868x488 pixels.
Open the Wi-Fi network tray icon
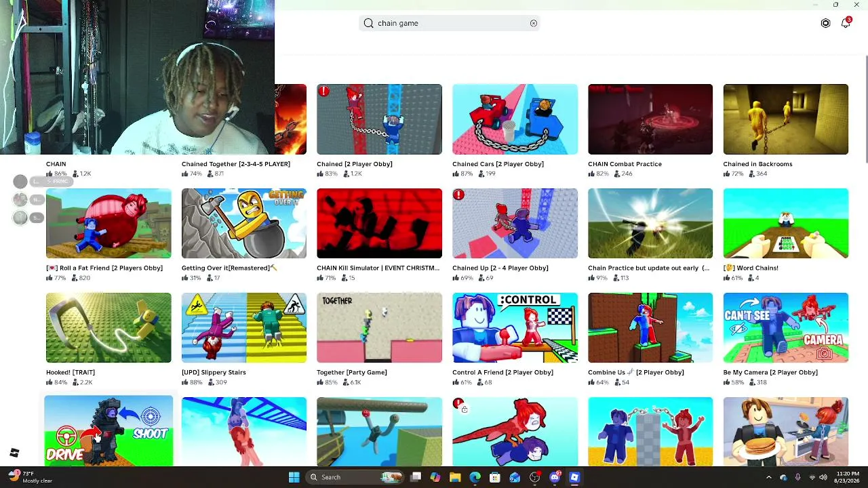[812, 477]
